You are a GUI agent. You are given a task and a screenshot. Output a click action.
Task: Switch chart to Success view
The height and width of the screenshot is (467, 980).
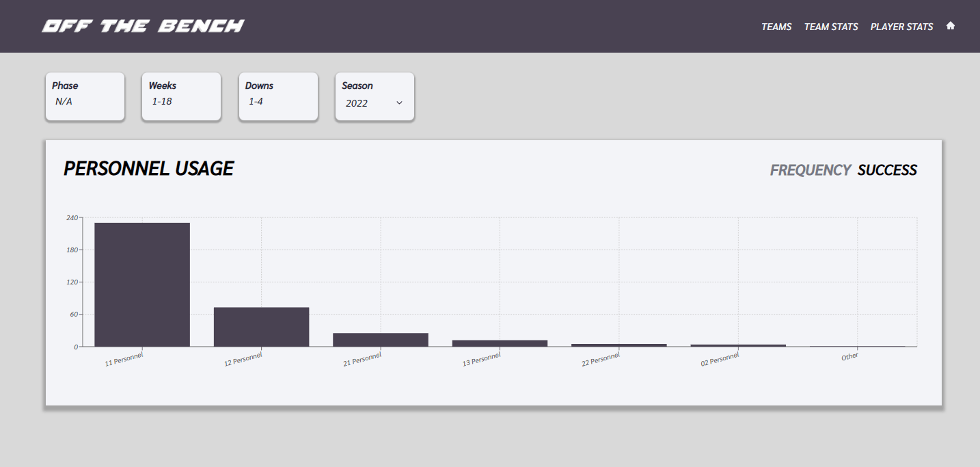pyautogui.click(x=887, y=170)
